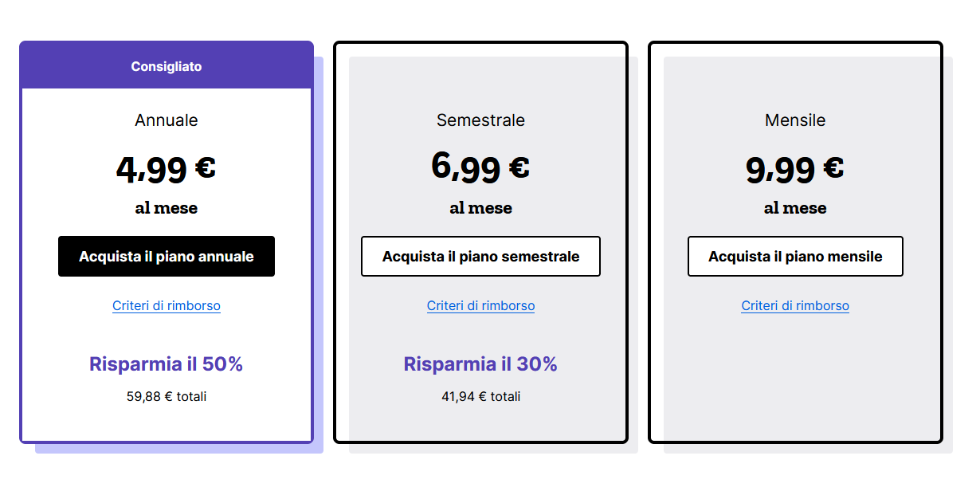Viewport: 980px width, 499px height.
Task: Click the "Risparmia il 30%" savings text
Action: coord(480,364)
